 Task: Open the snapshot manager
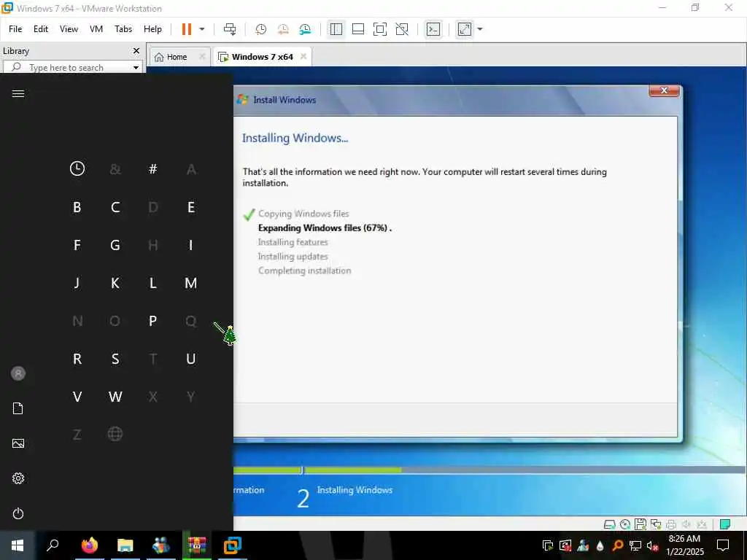(x=305, y=29)
